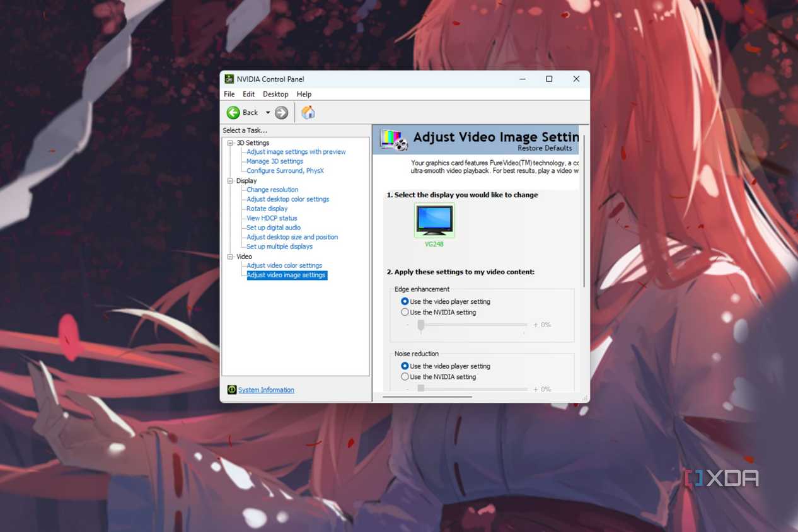
Task: Click the Back button label
Action: pyautogui.click(x=250, y=113)
